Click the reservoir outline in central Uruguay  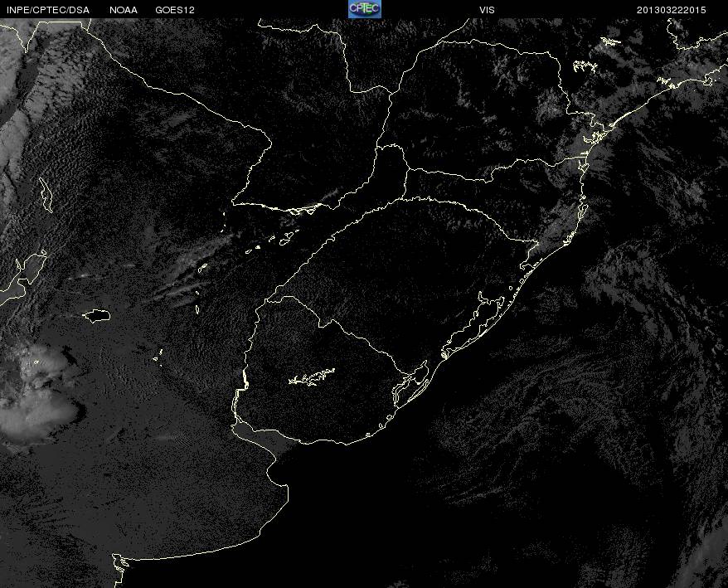[x=312, y=377]
